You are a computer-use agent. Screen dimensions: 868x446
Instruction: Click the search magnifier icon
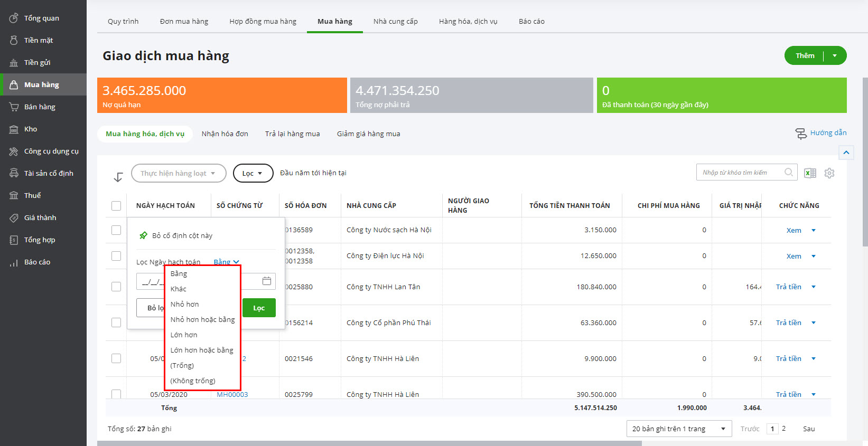tap(789, 172)
